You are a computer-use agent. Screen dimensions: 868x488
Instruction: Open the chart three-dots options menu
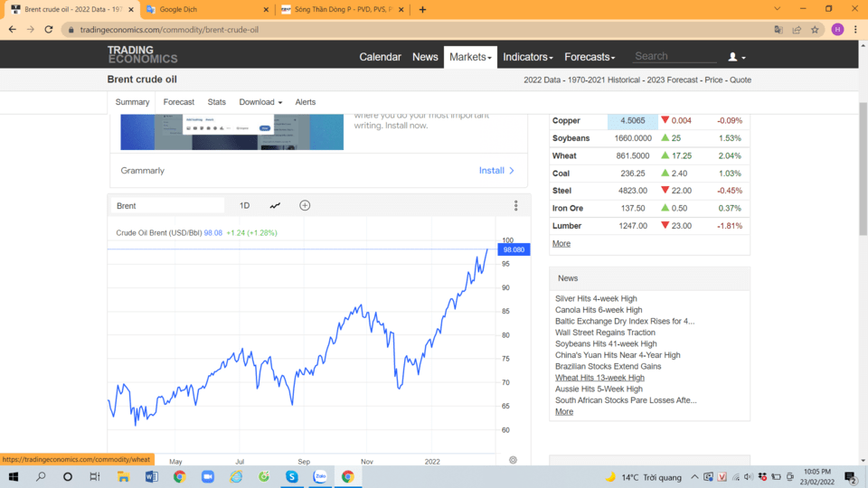click(x=516, y=206)
